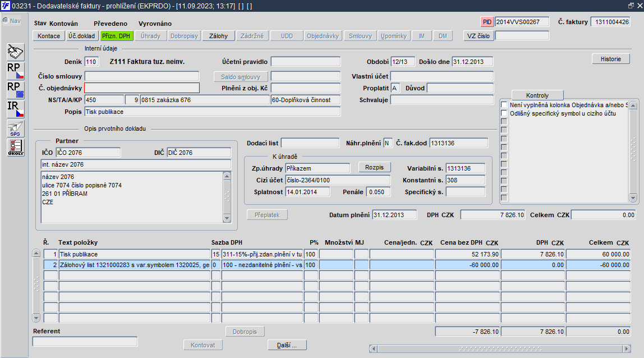This screenshot has width=644, height=358.
Task: Click the Účetní pravidlo field
Action: (x=306, y=62)
